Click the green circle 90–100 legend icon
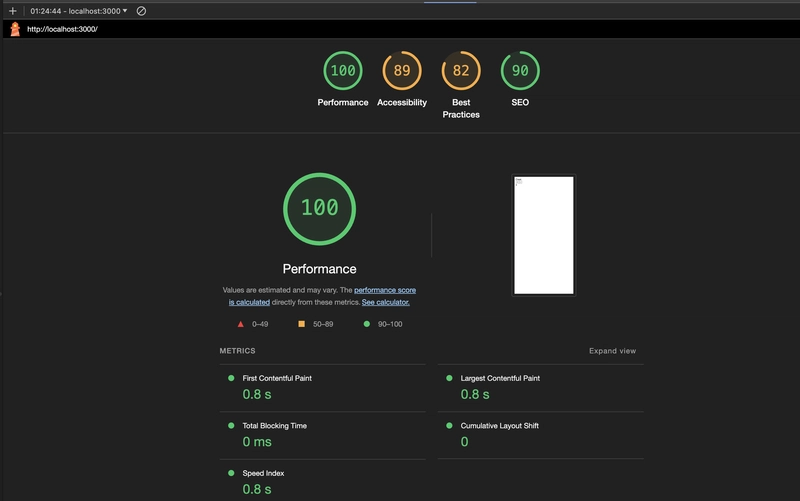The width and height of the screenshot is (800, 501). 366,324
